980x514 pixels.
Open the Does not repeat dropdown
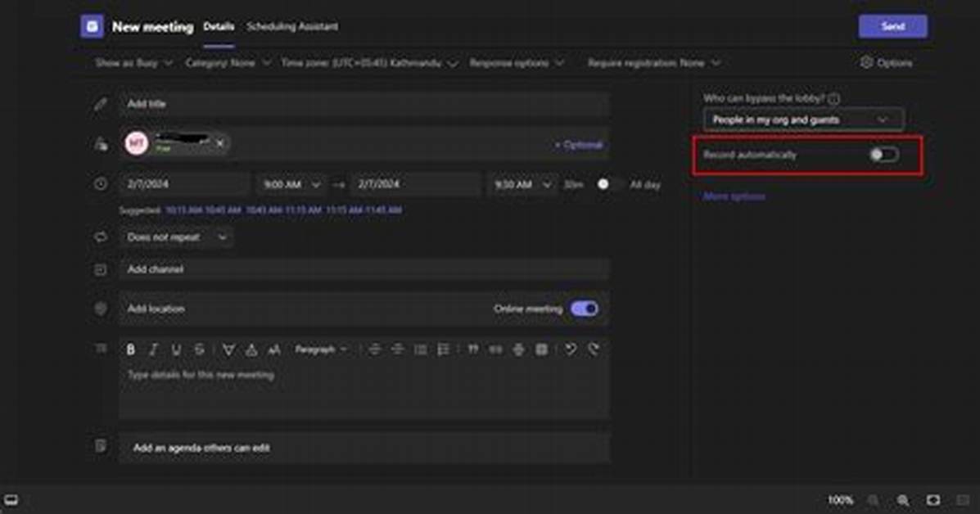pos(177,237)
